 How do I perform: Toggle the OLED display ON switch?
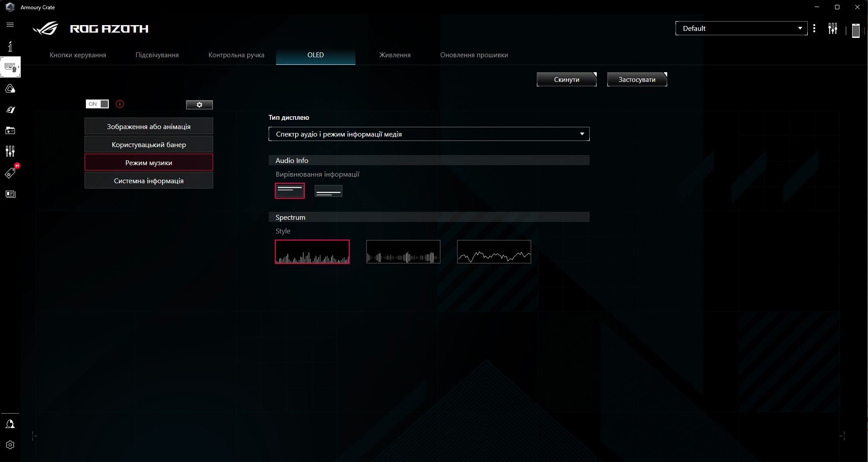pos(97,104)
